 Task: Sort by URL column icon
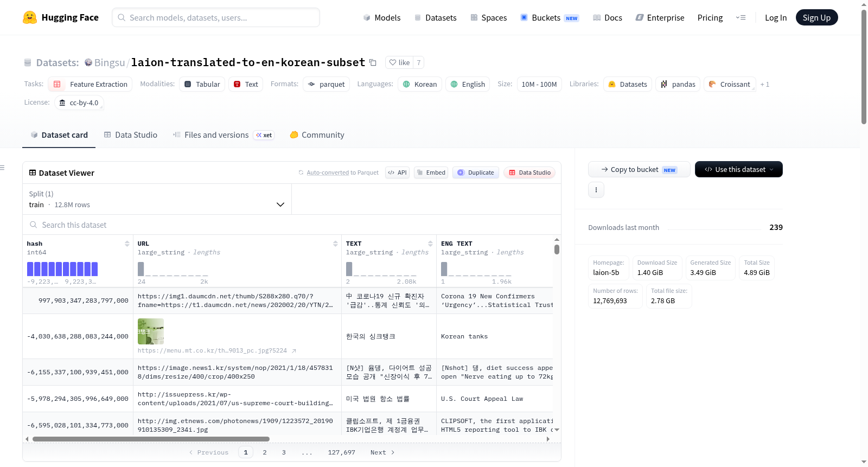(x=335, y=244)
